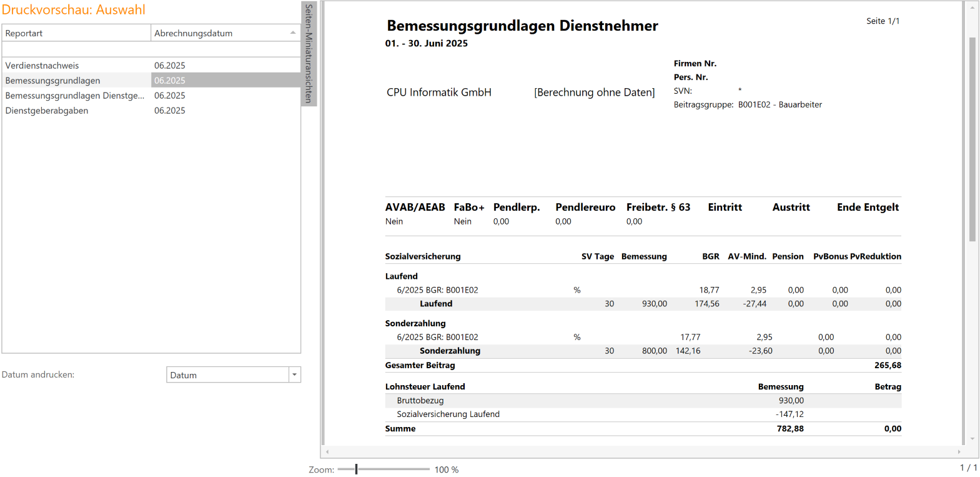Click the Bruttobezug row in Lohnsteuer Laufend

click(643, 400)
